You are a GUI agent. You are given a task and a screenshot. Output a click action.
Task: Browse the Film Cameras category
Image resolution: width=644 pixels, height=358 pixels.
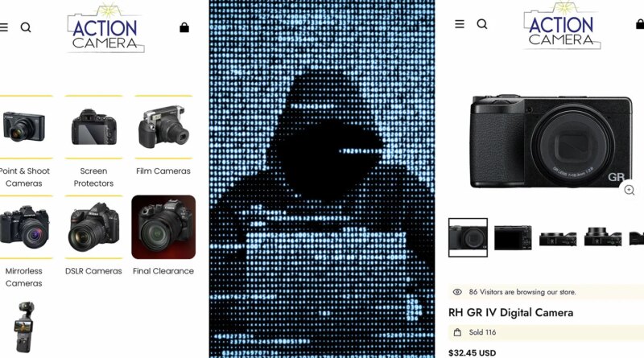click(163, 171)
